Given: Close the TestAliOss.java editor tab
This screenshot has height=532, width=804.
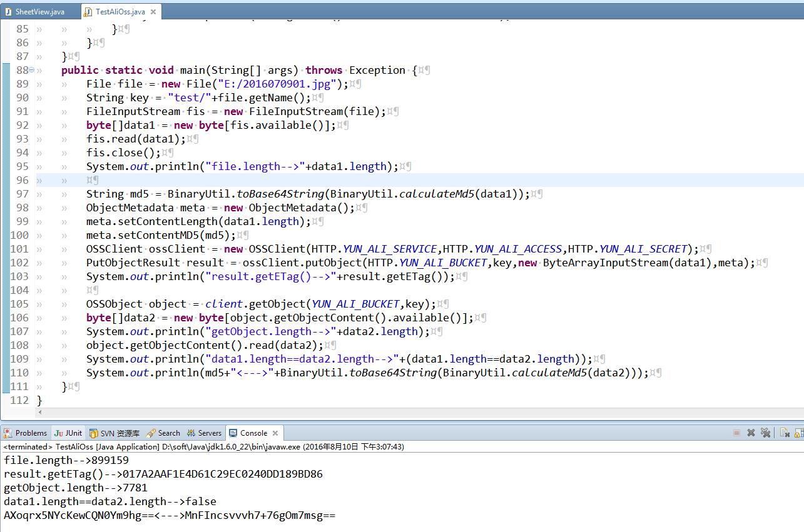Looking at the screenshot, I should click(x=153, y=12).
